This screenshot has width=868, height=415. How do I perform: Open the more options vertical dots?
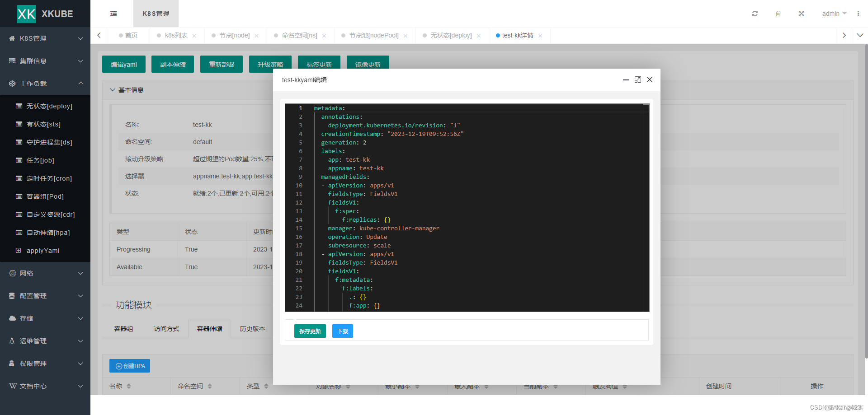tap(858, 14)
